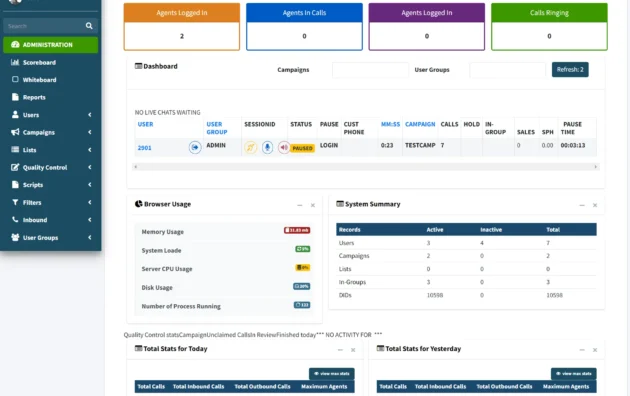Click scrollbar right arrow under agent table
Image resolution: width=630 pixels, height=396 pixels.
tap(595, 167)
